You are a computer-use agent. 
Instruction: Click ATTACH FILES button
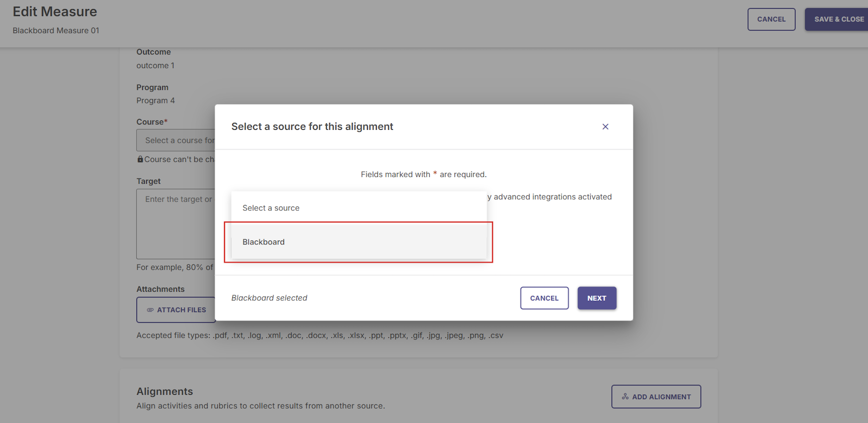(x=176, y=310)
